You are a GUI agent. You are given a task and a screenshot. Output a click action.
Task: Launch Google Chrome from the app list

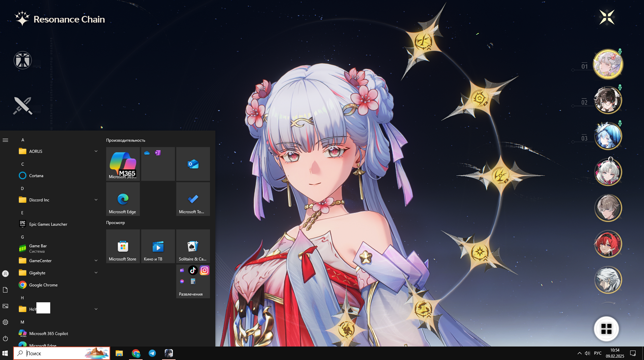58,285
